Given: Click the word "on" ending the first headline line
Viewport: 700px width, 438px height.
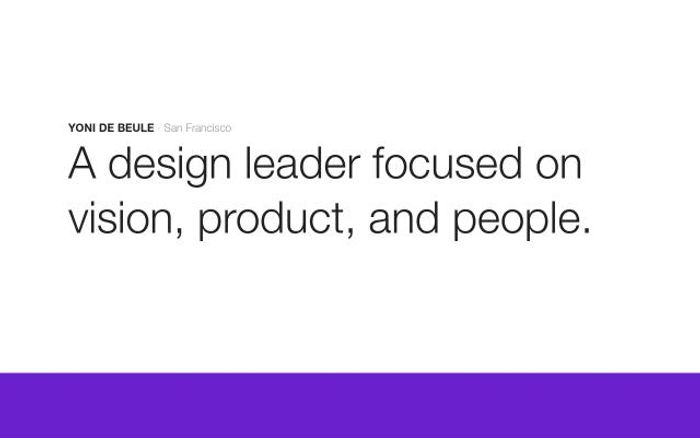Looking at the screenshot, I should (557, 165).
